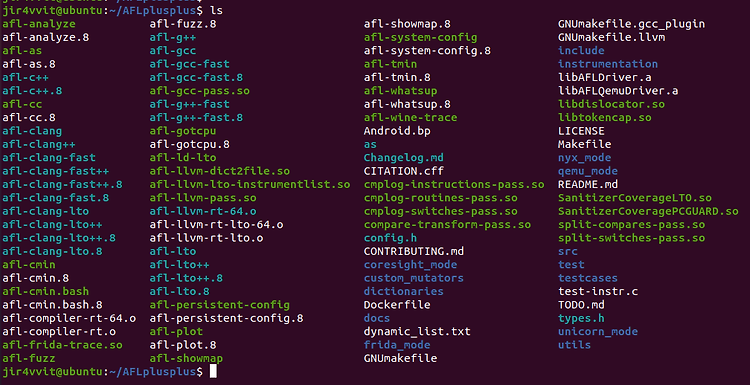Click the config.h entry
The width and height of the screenshot is (750, 385).
pos(390,238)
